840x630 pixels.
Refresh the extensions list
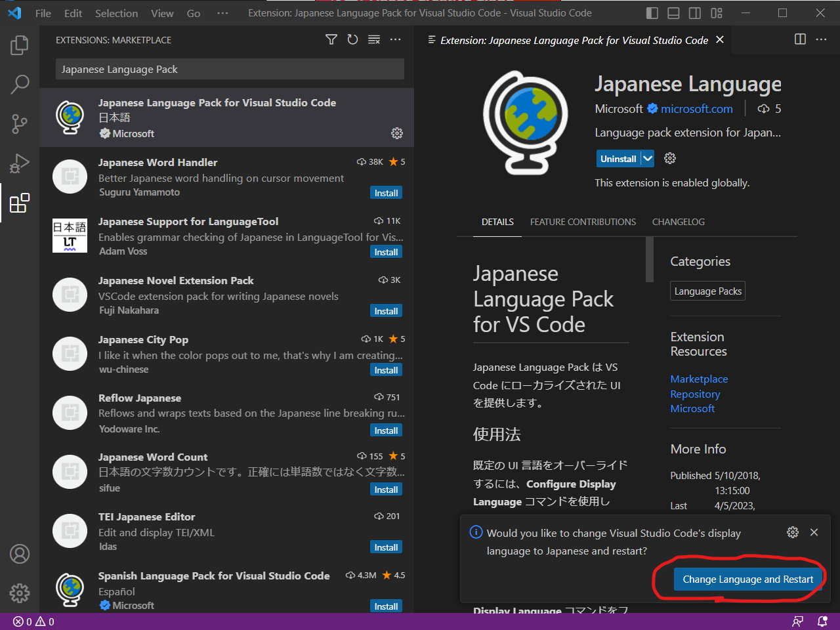click(352, 40)
